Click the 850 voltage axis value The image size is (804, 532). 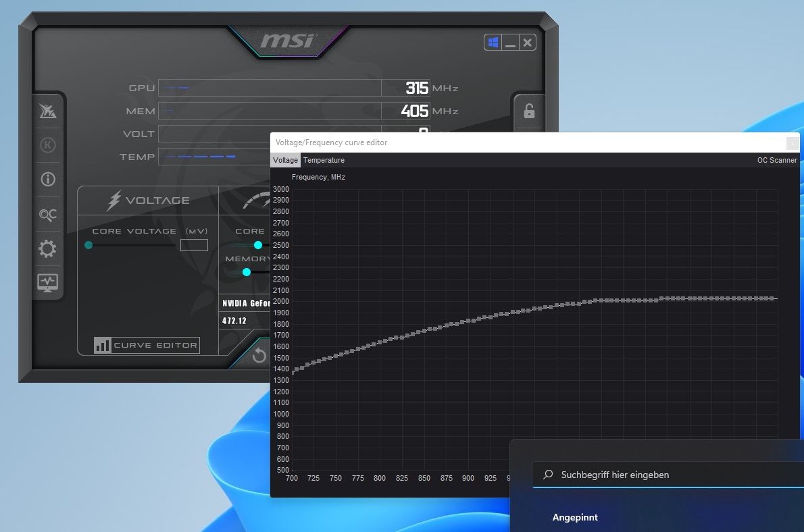[424, 478]
